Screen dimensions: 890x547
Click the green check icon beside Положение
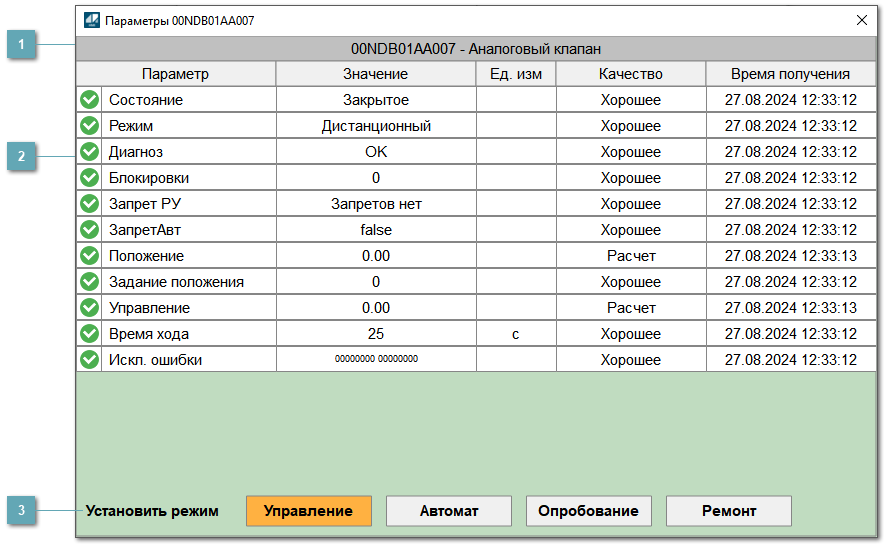89,256
